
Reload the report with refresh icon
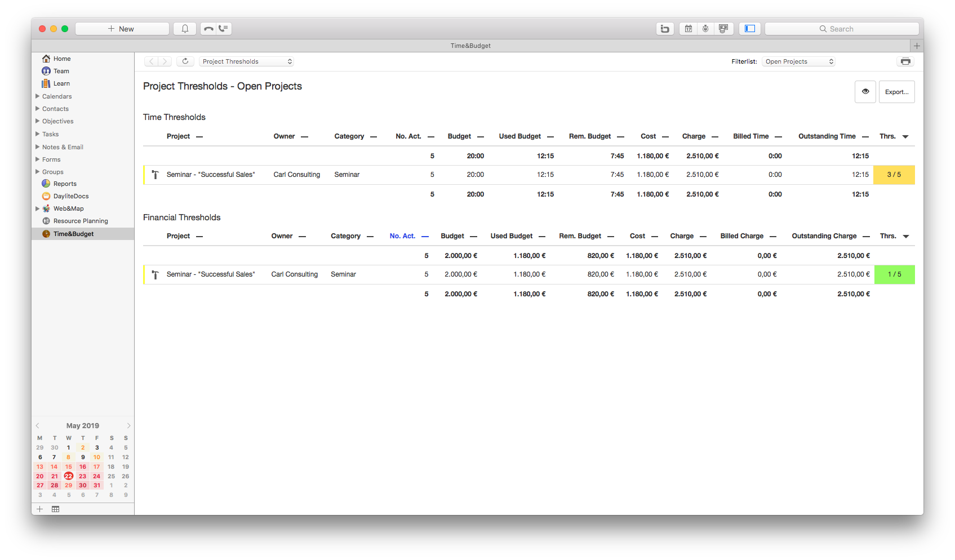pyautogui.click(x=185, y=61)
